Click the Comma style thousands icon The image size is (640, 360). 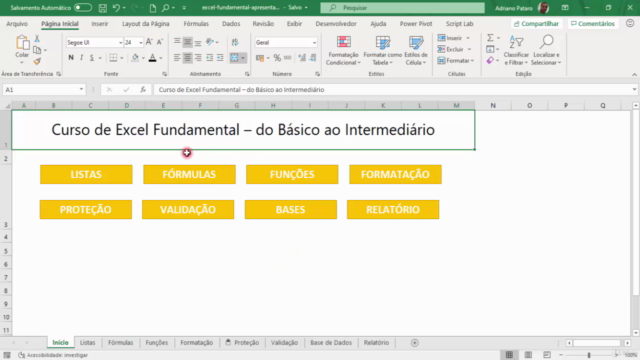pyautogui.click(x=288, y=58)
